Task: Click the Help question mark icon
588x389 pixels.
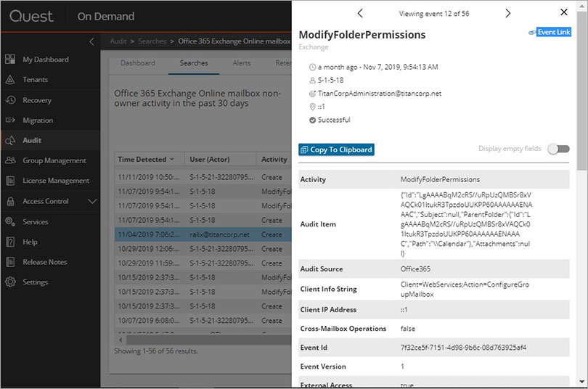Action: (x=10, y=242)
